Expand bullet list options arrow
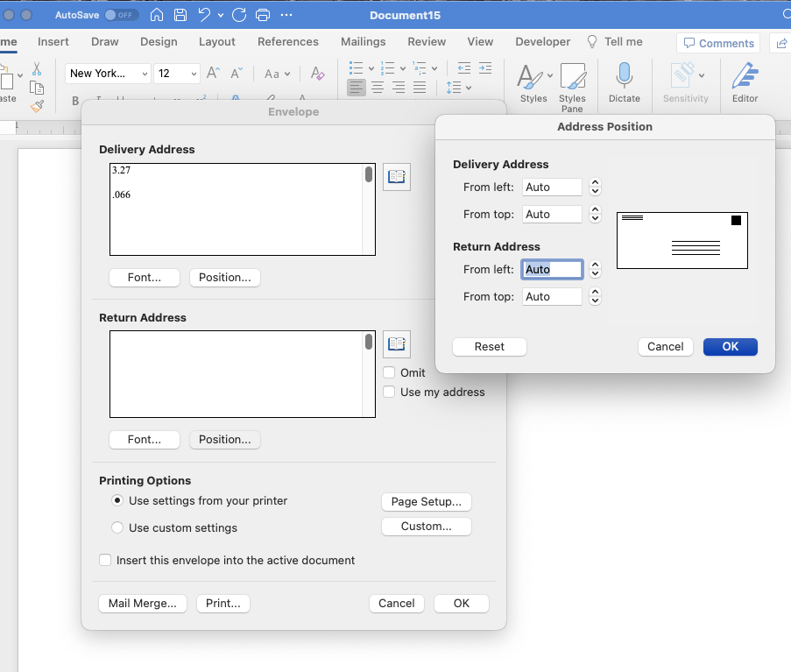Viewport: 791px width, 672px height. tap(371, 68)
